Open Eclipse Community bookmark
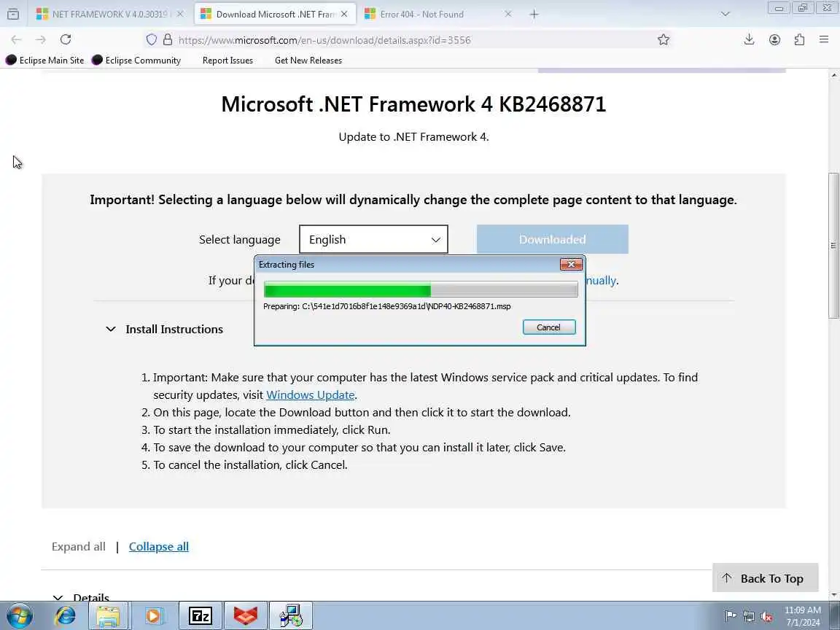This screenshot has height=630, width=840. (x=136, y=60)
